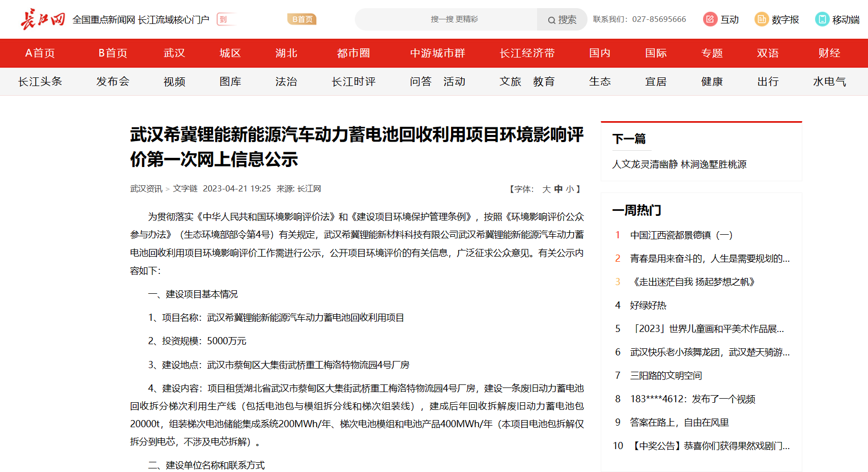Click the heading 二、建设单位名称和联系方式

tap(206, 465)
